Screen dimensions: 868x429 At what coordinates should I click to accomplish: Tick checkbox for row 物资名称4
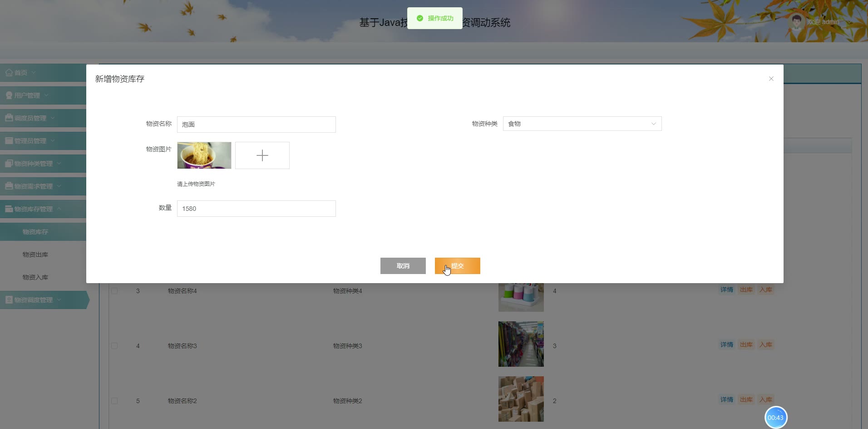point(114,291)
